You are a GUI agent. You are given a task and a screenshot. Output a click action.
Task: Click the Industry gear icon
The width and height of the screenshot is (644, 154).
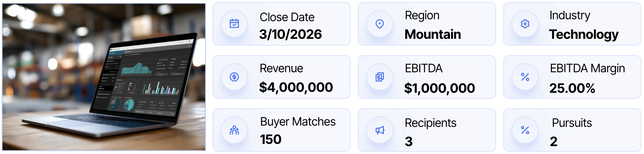tap(525, 24)
